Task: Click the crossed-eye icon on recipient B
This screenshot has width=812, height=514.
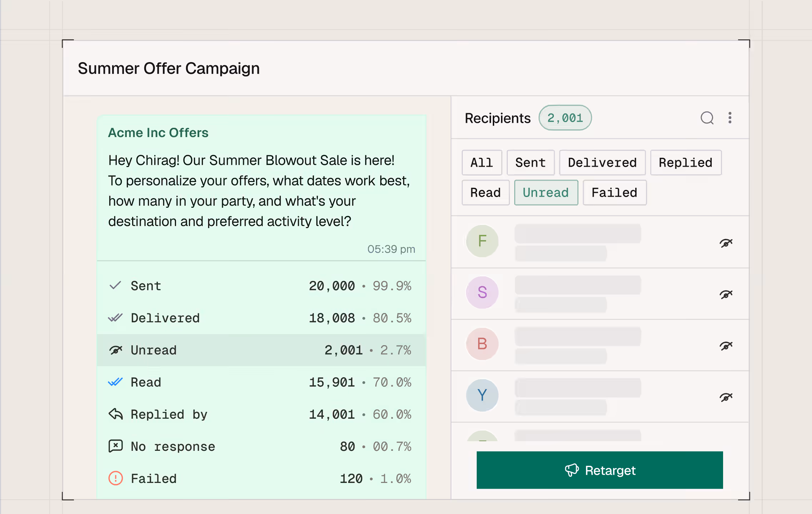Action: click(726, 346)
